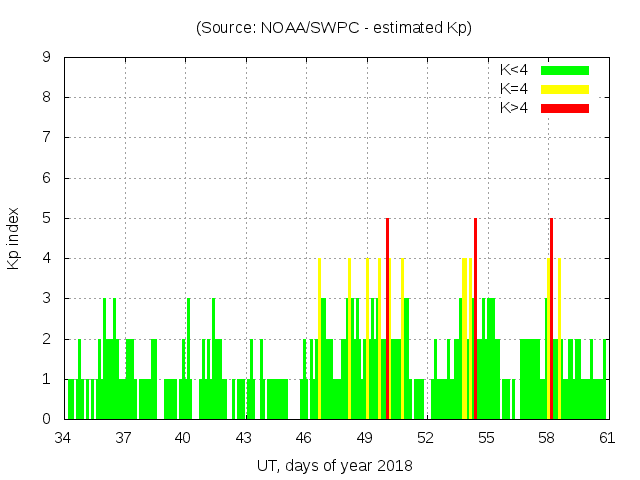Viewport: 640px width, 480px height.
Task: Click the NOAA/SWPC source title text
Action: click(x=334, y=28)
